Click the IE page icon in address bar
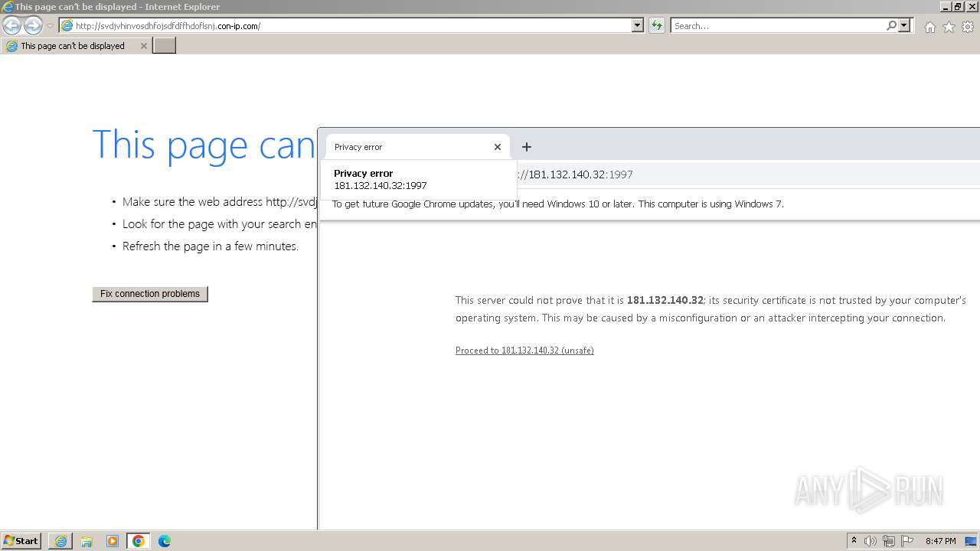The image size is (980, 551). 67,26
